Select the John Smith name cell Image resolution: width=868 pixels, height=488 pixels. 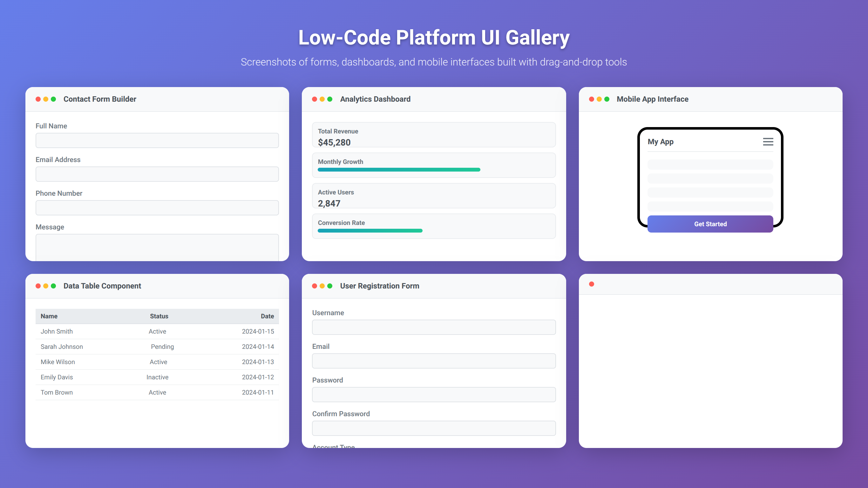[57, 331]
